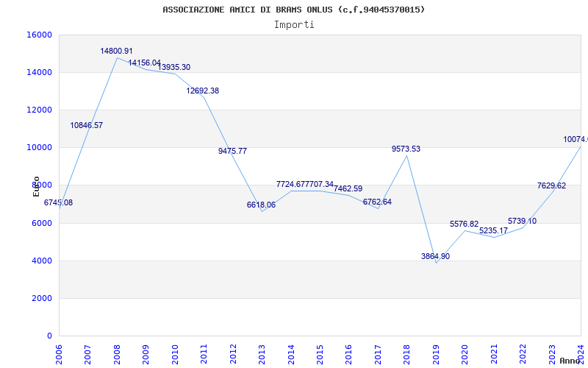Select the 2009 x-axis year label
Viewport: 588px width, 368px height.
146,354
